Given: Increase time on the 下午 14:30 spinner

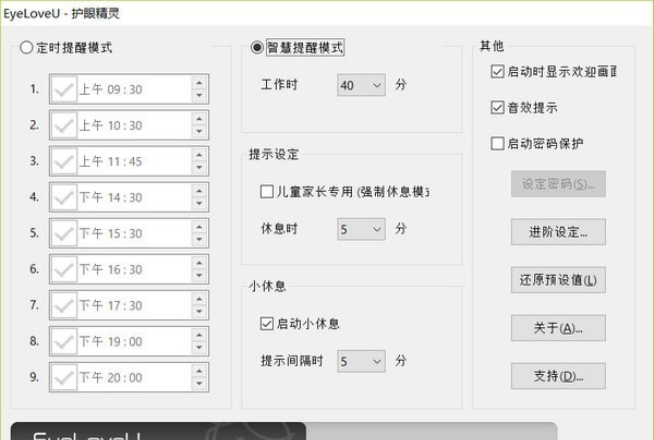Looking at the screenshot, I should click(199, 191).
